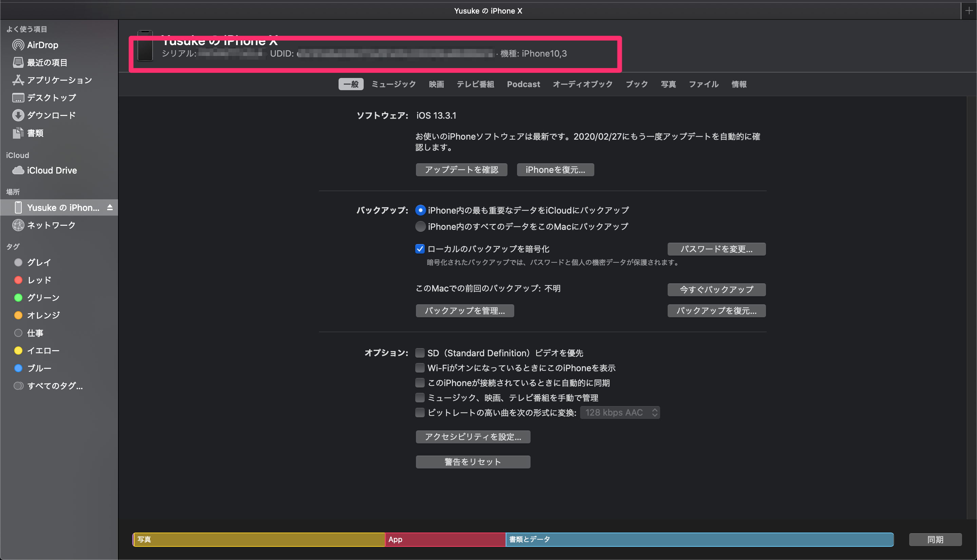Click 警告をリセット button
The image size is (977, 560).
pos(473,462)
